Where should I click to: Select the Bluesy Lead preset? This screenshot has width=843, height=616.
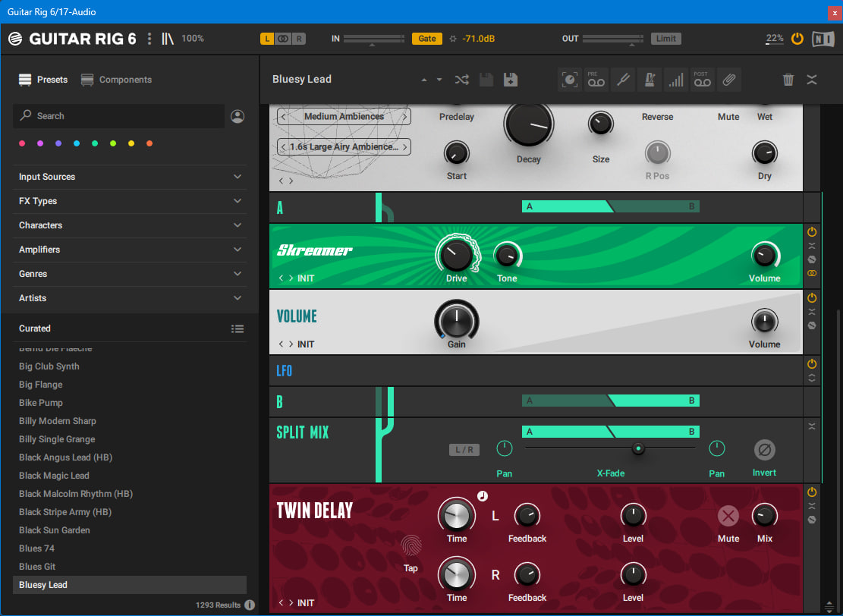(x=130, y=585)
